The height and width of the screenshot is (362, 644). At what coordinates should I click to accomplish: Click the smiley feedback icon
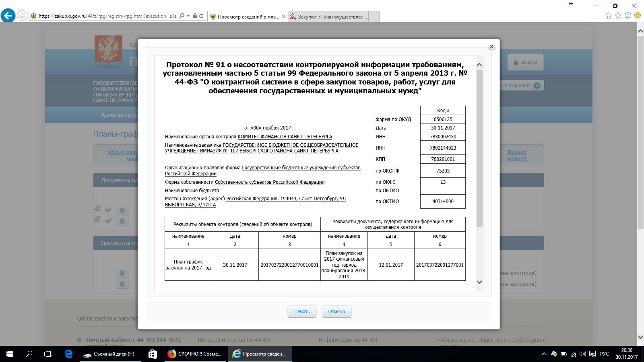[638, 15]
